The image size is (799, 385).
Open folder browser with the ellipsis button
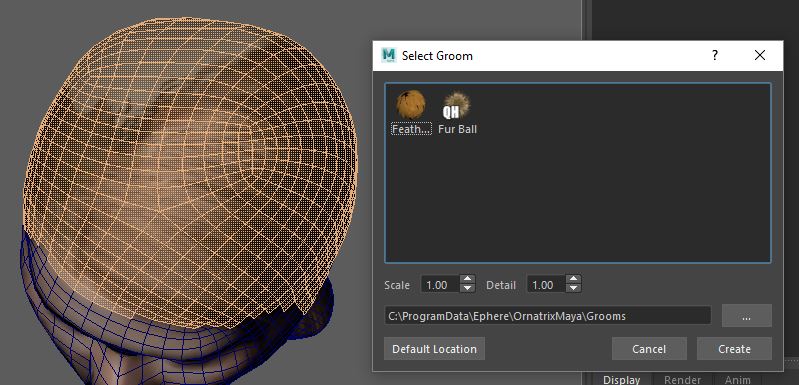[747, 316]
